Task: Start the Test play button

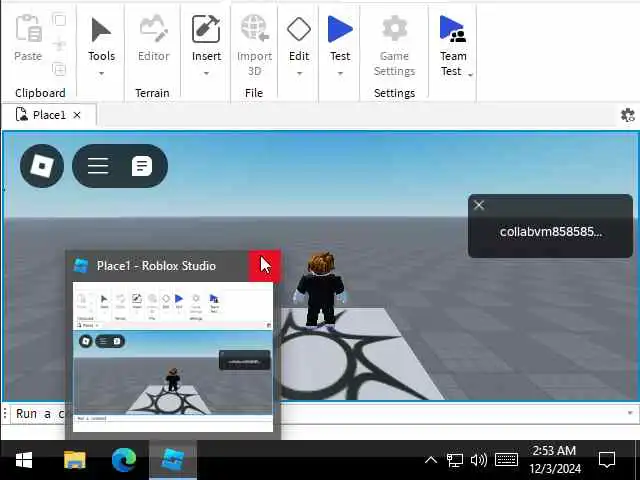Action: (340, 29)
